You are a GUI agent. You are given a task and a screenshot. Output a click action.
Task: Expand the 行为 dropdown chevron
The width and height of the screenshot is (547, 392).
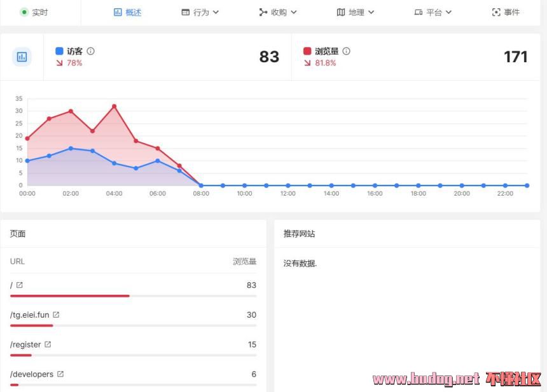click(x=216, y=12)
